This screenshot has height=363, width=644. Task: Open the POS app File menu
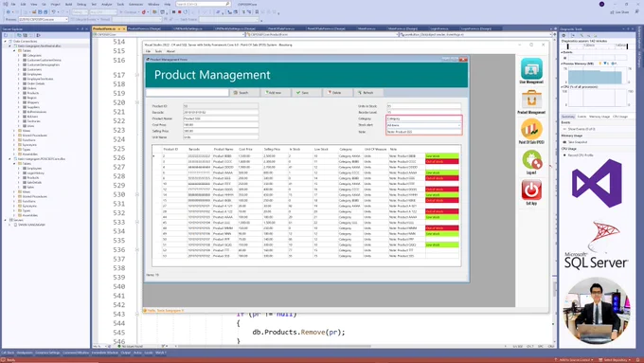click(x=149, y=51)
